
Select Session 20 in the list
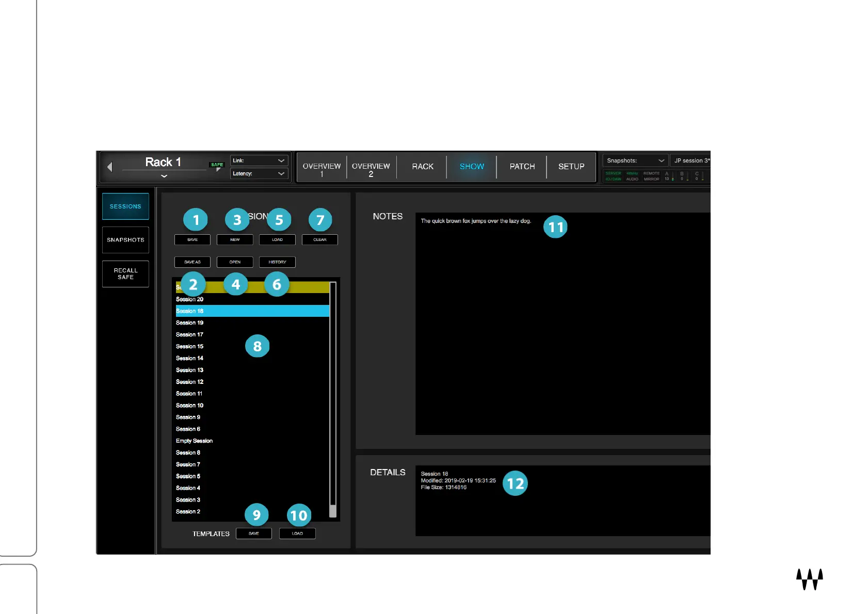(252, 299)
